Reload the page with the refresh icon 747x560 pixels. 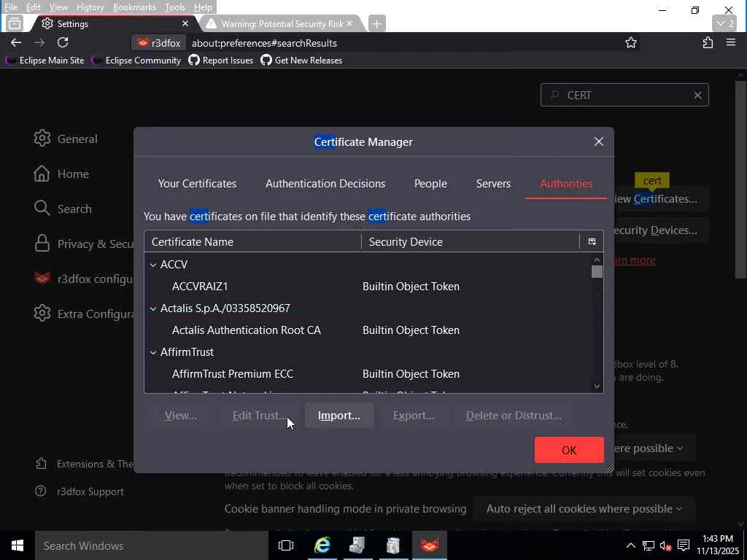click(x=63, y=43)
